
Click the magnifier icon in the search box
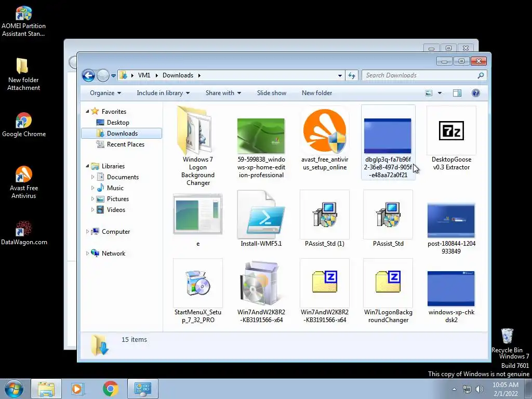point(481,75)
